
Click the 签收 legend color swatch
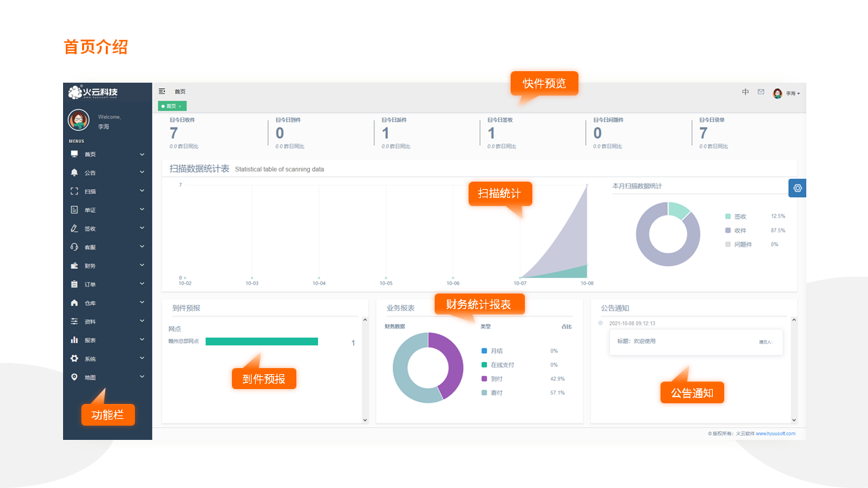pyautogui.click(x=728, y=216)
